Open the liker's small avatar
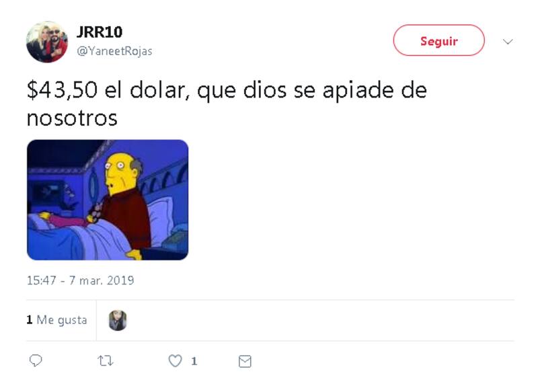This screenshot has width=538, height=392. point(118,320)
